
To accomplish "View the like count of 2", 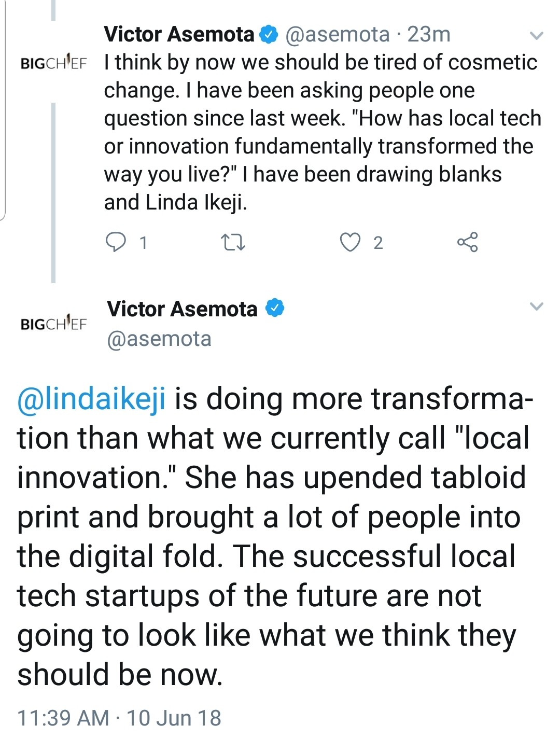I will coord(378,243).
